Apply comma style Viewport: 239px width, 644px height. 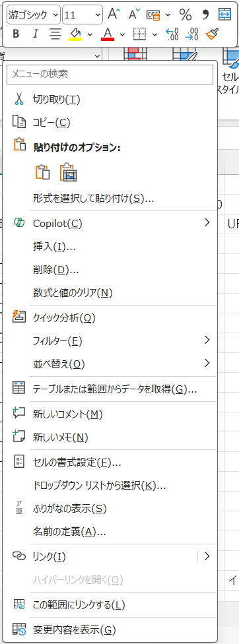pyautogui.click(x=205, y=15)
